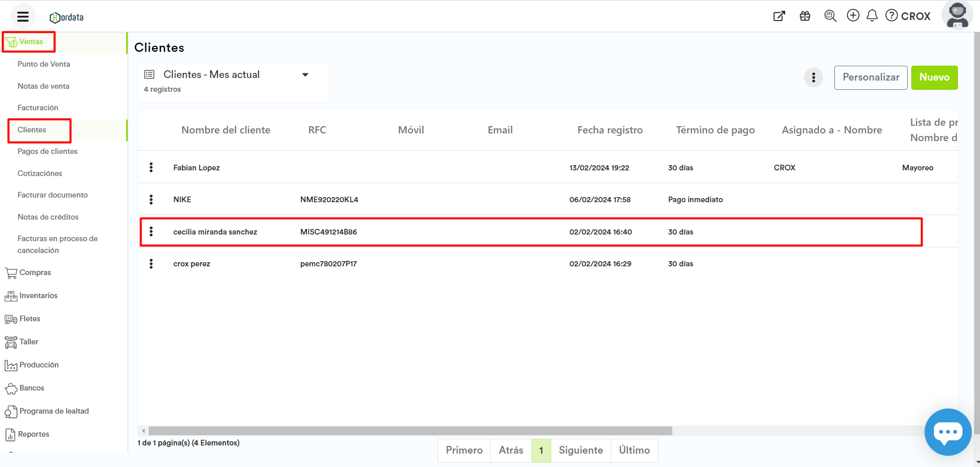Open the hamburger navigation menu
The width and height of the screenshot is (980, 467).
tap(23, 16)
